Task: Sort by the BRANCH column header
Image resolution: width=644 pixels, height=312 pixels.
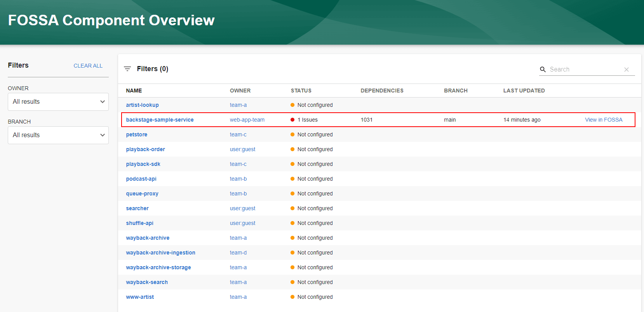Action: pyautogui.click(x=456, y=91)
